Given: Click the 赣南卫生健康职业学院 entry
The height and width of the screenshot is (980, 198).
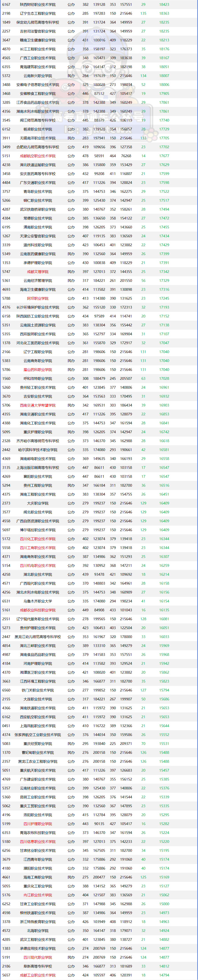Looking at the screenshot, I should tap(38, 40).
